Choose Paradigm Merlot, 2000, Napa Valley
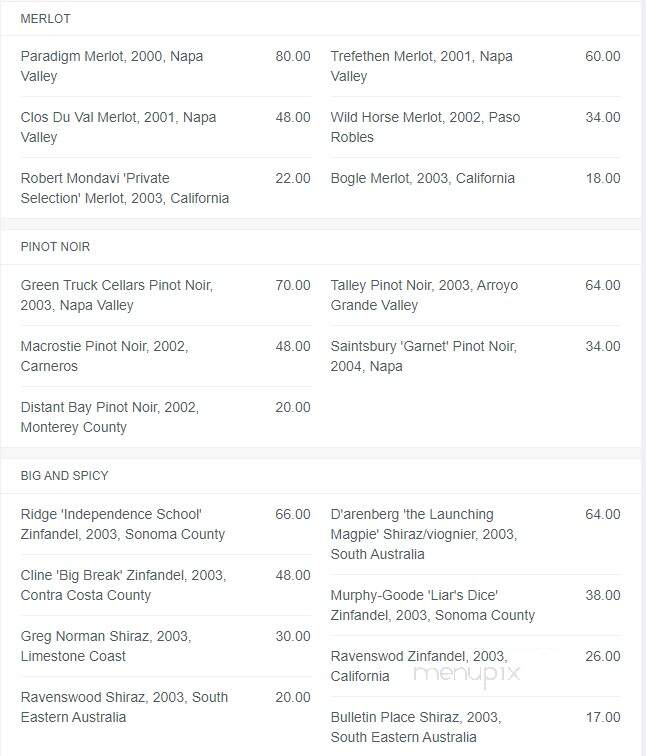Screen dimensions: 646x756 point(166,66)
